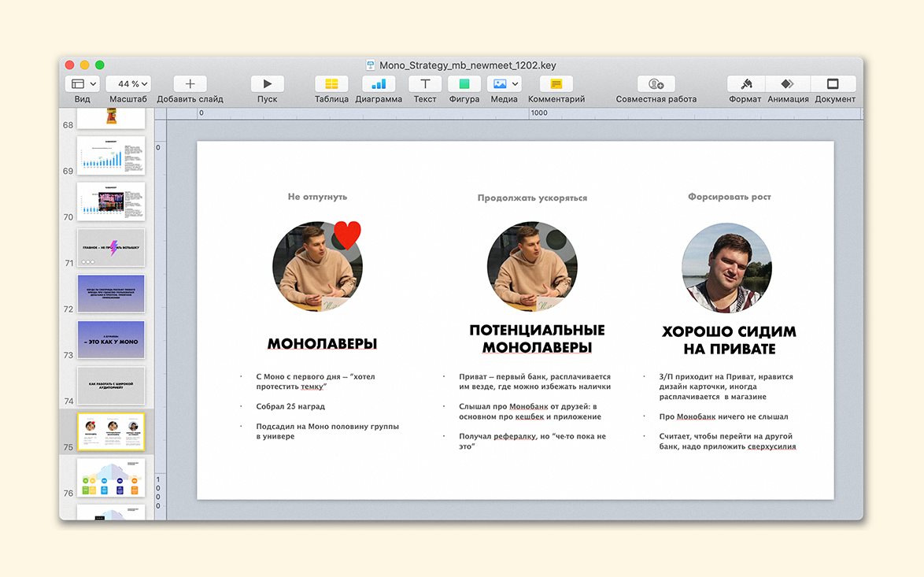Close the Keynote window with red button
The height and width of the screenshot is (577, 924).
click(x=69, y=65)
